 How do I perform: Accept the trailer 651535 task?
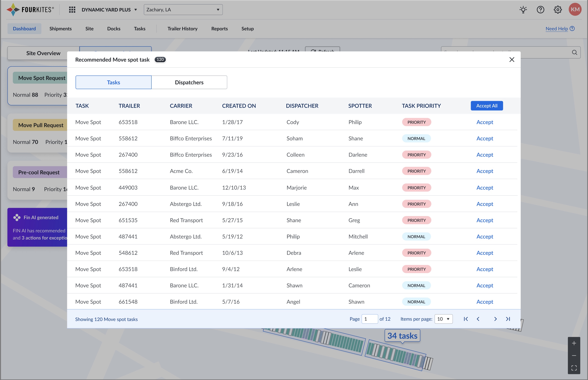point(485,220)
